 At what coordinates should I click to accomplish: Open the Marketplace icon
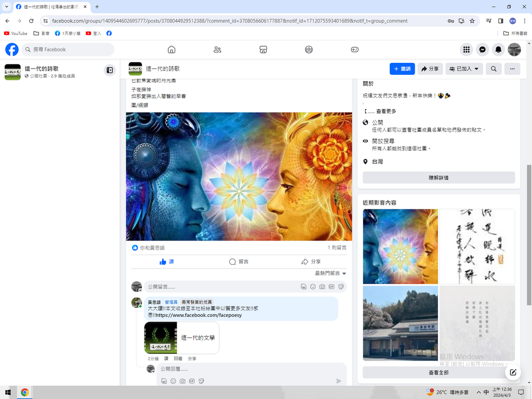tap(263, 49)
